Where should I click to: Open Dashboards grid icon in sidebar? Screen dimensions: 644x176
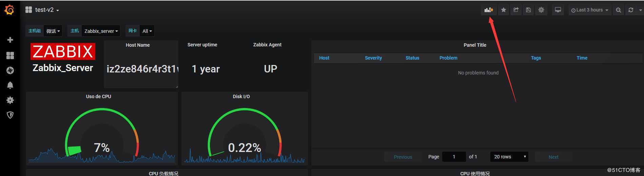pyautogui.click(x=10, y=55)
